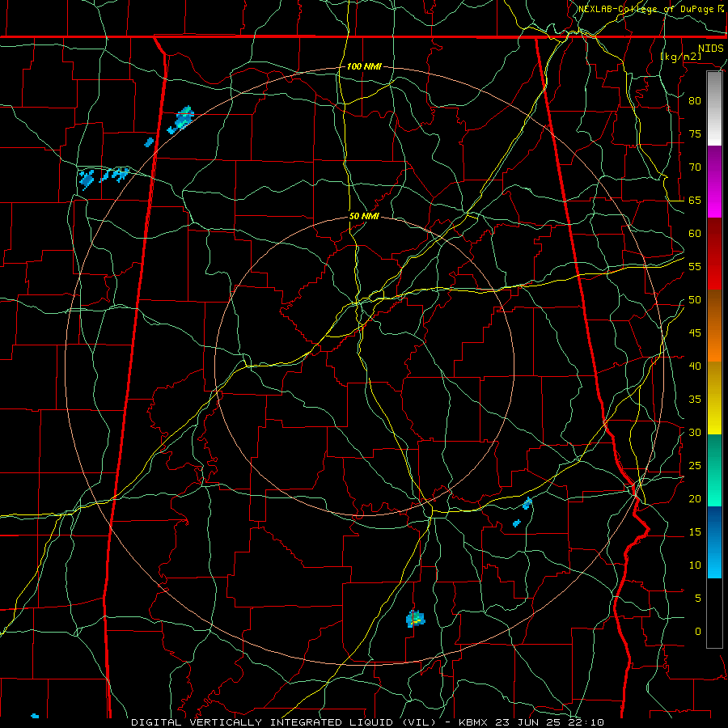The width and height of the screenshot is (728, 728).
Task: Pick the teal-green segment of the color bar
Action: point(714,470)
